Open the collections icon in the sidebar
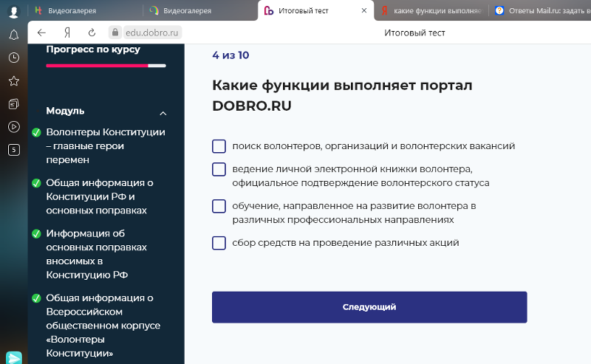 14,103
